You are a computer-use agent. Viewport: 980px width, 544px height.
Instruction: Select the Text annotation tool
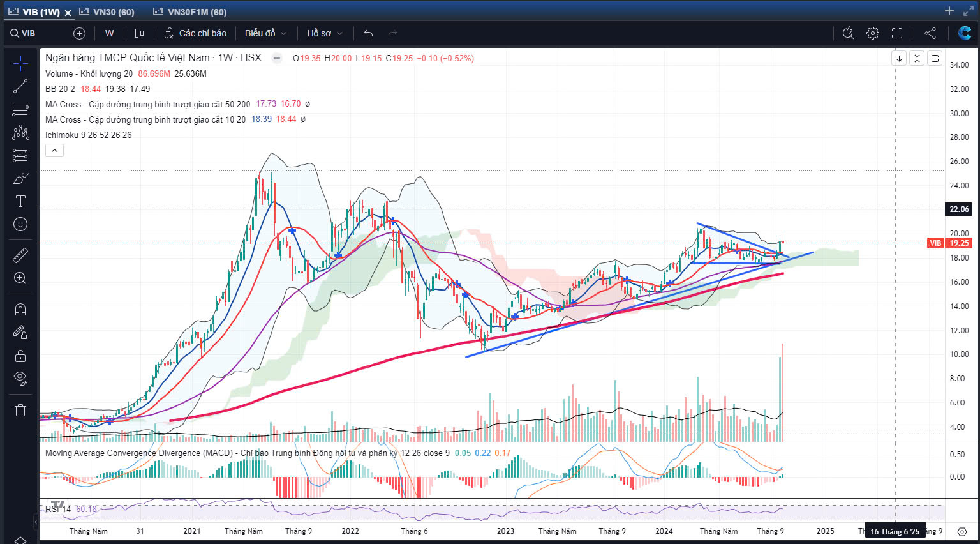(x=20, y=201)
